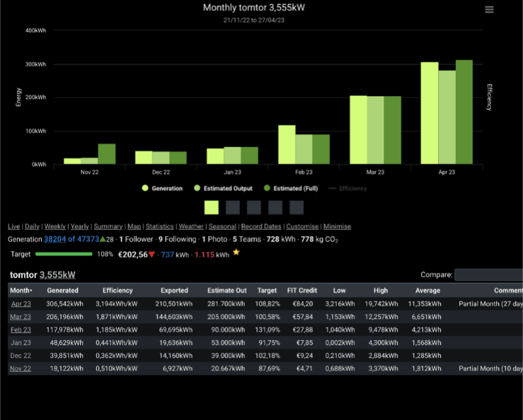Click the Exported column header
This screenshot has height=420, width=523.
175,290
